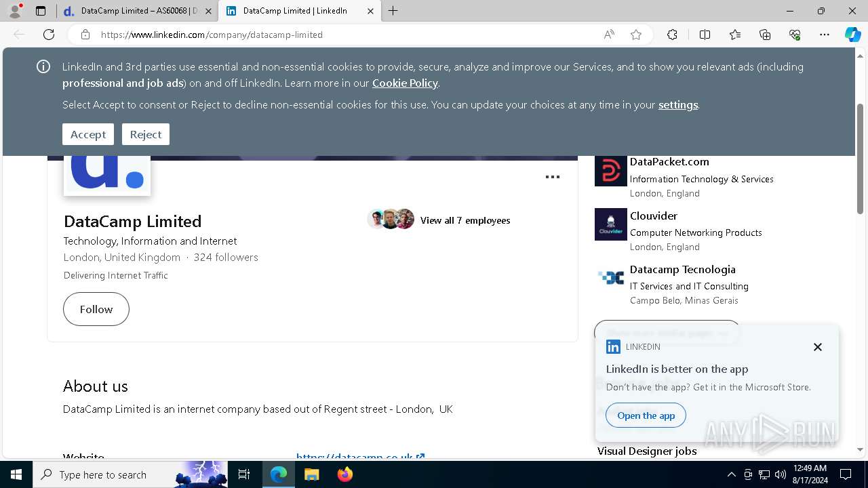Click the page vertical scrollbar
Screen dimensions: 868x488
click(x=861, y=160)
